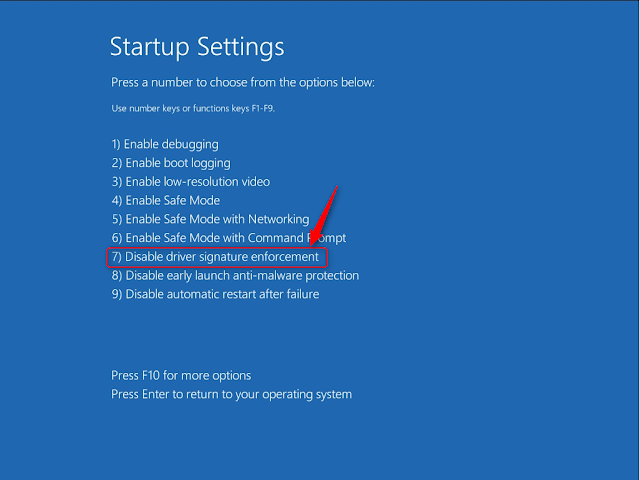Viewport: 640px width, 480px height.
Task: Click the F1-F9 key range text
Action: pyautogui.click(x=263, y=109)
